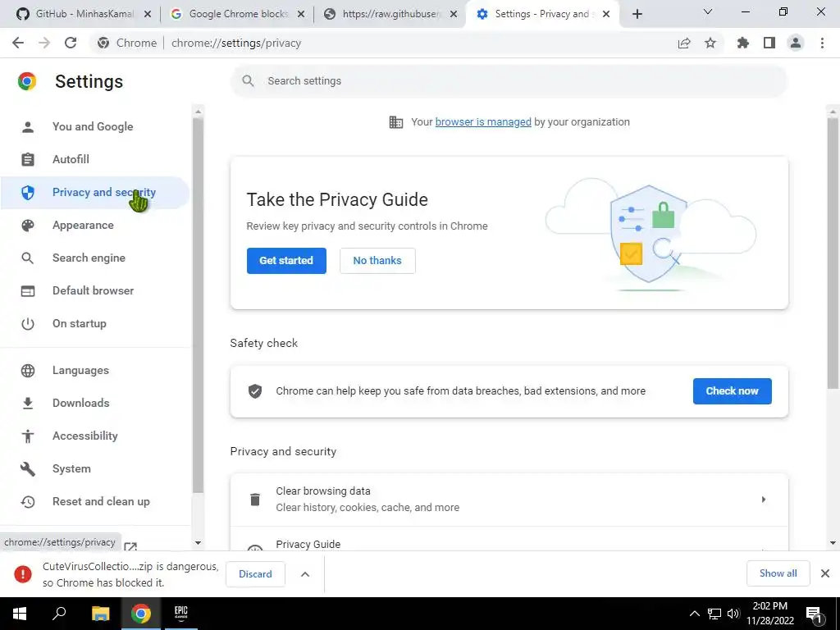
Task: Click the Appearance palette icon
Action: [x=28, y=225]
